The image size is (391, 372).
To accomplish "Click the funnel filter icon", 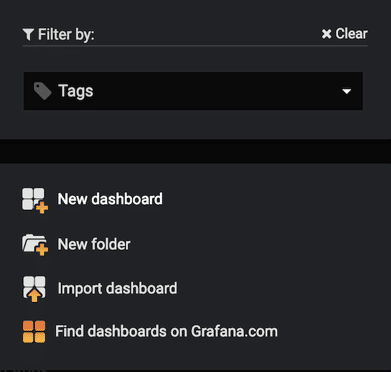I will pyautogui.click(x=28, y=34).
